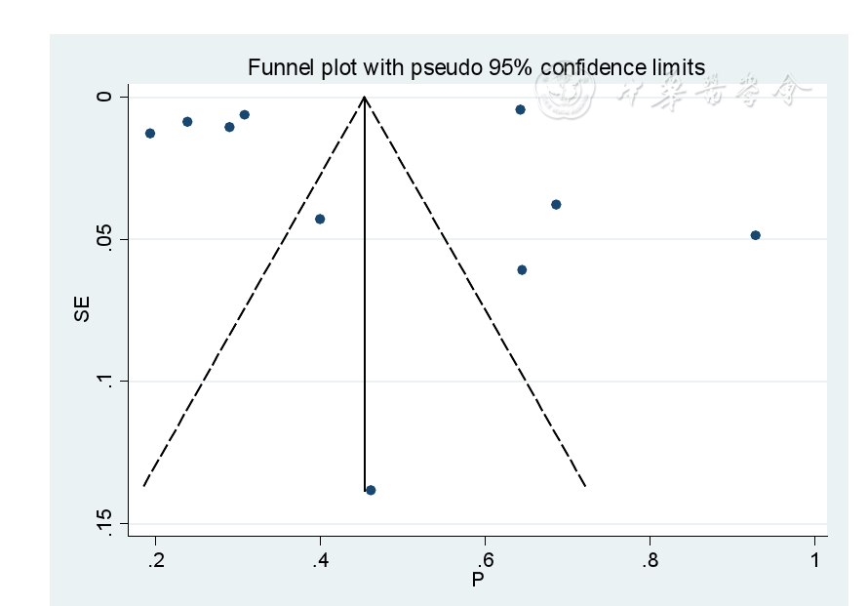Click the circular watermark logo emblem
The height and width of the screenshot is (606, 868).
(568, 94)
